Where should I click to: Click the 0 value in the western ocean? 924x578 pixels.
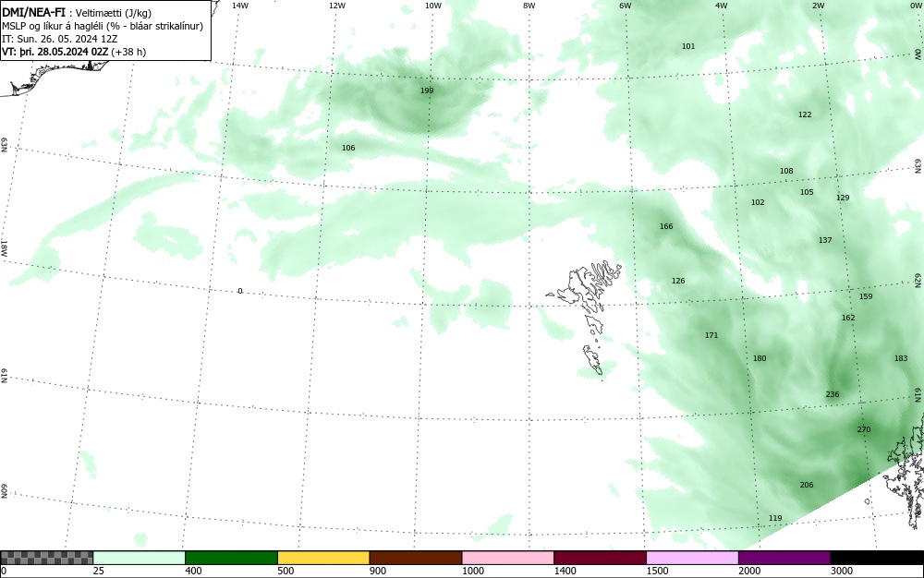[x=240, y=292]
